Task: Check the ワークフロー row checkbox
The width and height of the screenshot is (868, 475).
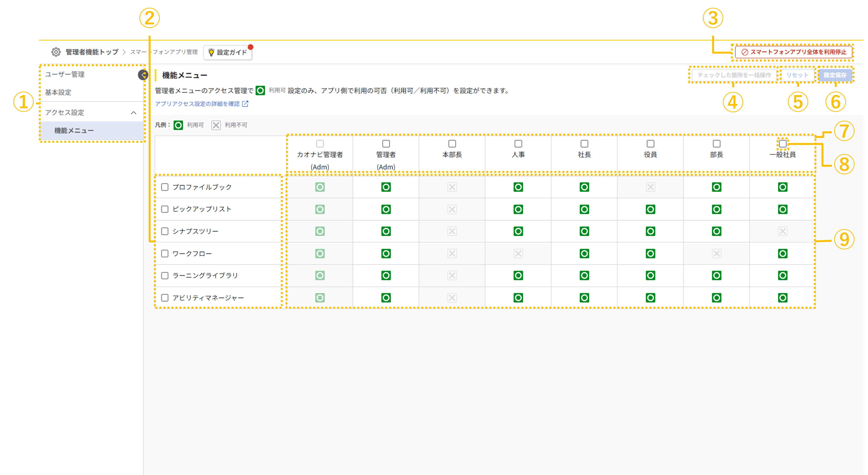Action: click(165, 253)
